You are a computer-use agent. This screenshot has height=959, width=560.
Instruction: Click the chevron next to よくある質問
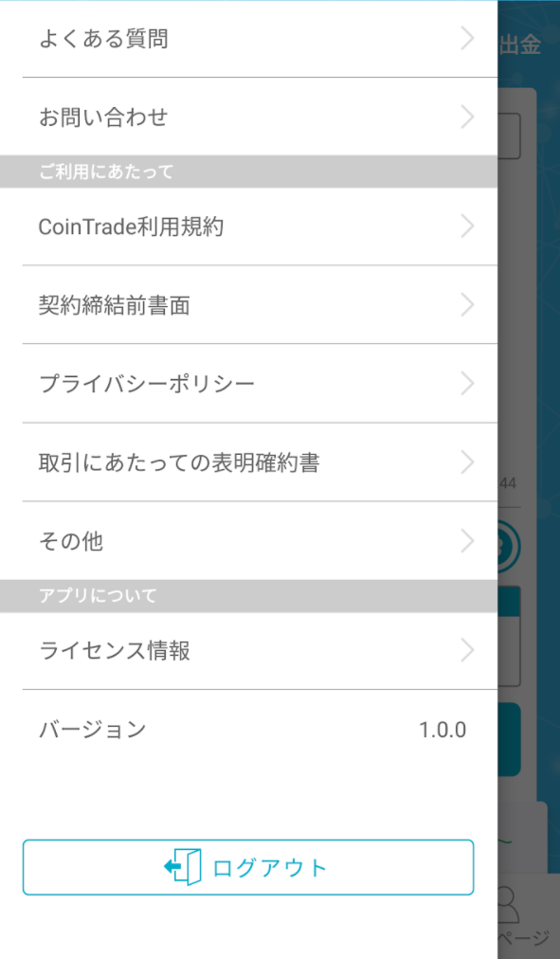click(x=467, y=39)
